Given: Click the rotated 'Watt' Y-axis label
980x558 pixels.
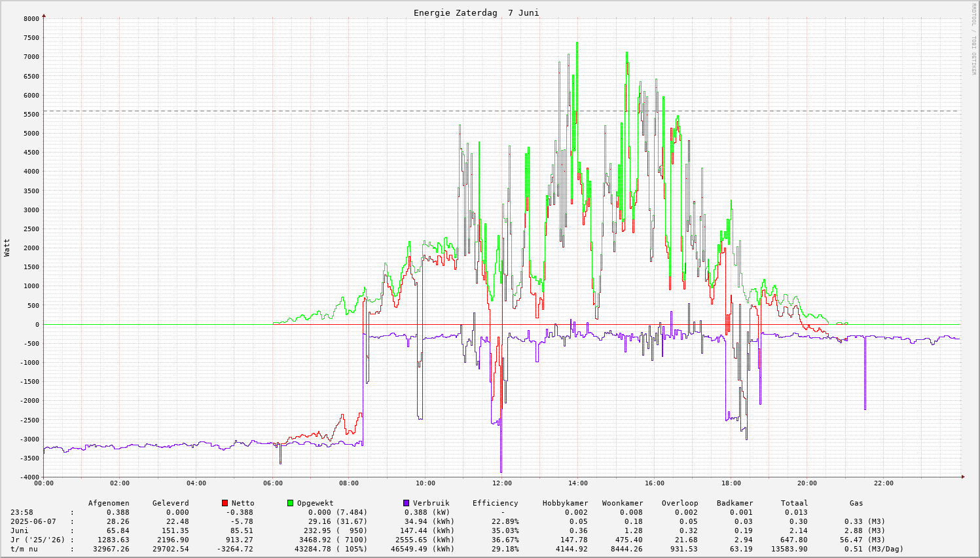Looking at the screenshot, I should click(7, 247).
